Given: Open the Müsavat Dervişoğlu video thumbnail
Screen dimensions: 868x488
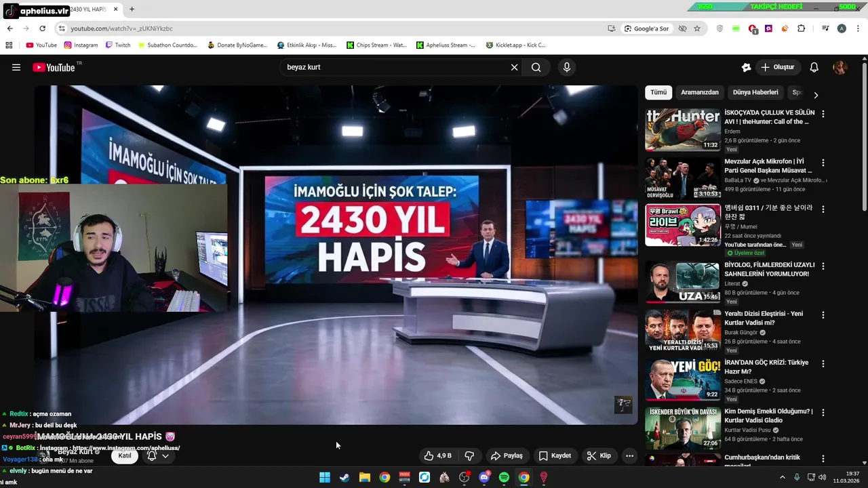Looking at the screenshot, I should tap(682, 178).
